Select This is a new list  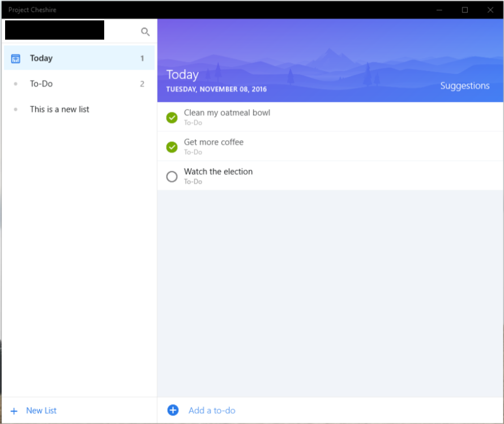point(79,109)
